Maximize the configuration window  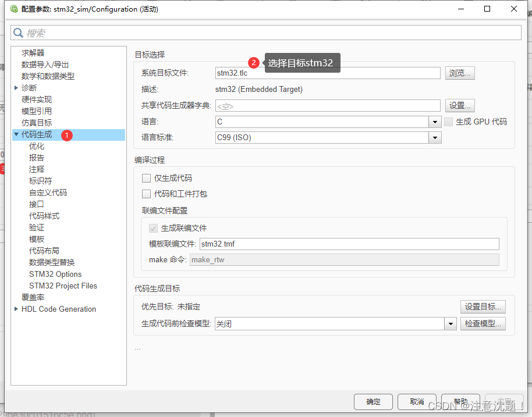click(x=487, y=9)
